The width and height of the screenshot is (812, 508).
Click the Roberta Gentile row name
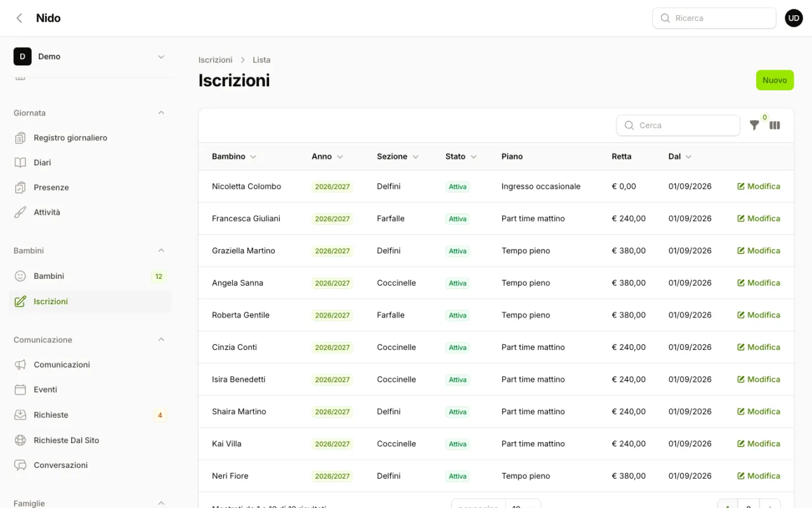pyautogui.click(x=240, y=315)
